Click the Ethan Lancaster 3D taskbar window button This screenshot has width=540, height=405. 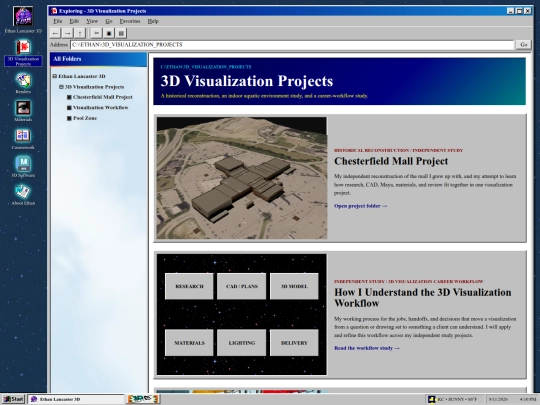click(x=76, y=399)
